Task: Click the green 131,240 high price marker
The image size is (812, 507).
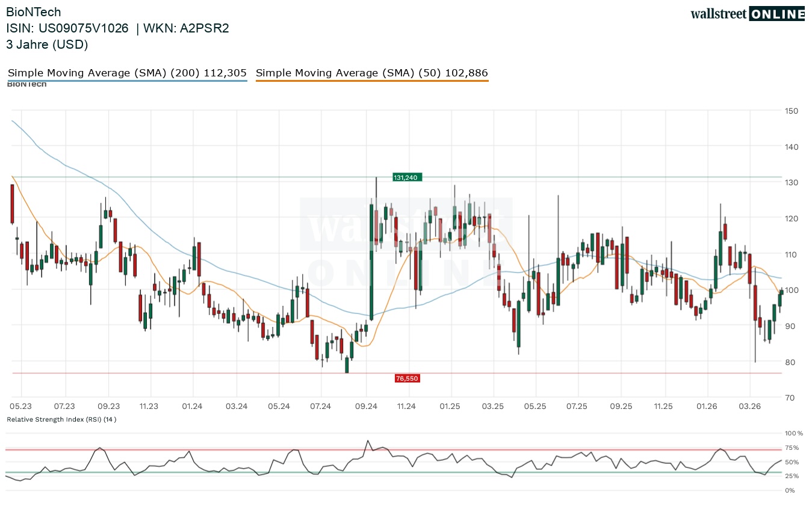Action: pyautogui.click(x=407, y=177)
